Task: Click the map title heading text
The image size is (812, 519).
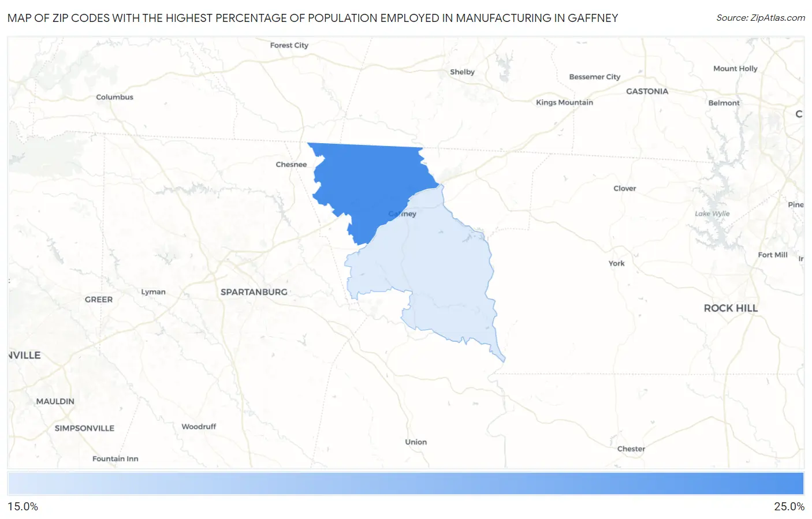Action: [312, 18]
